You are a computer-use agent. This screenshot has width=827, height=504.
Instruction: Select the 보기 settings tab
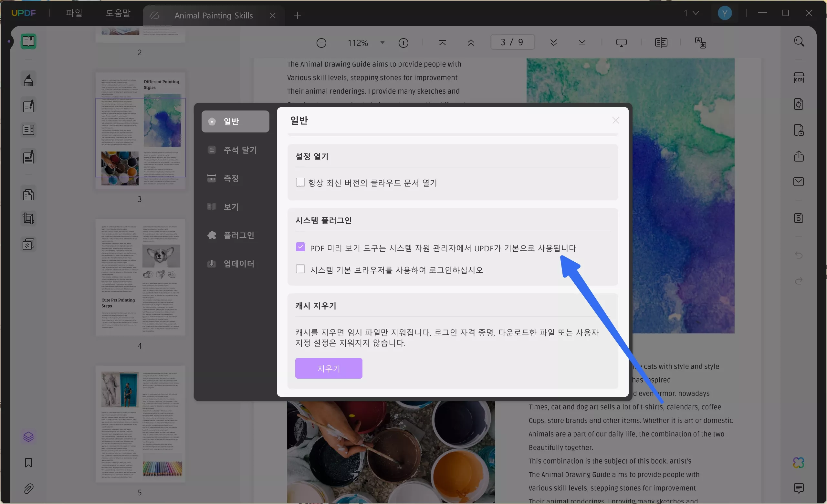pyautogui.click(x=235, y=207)
